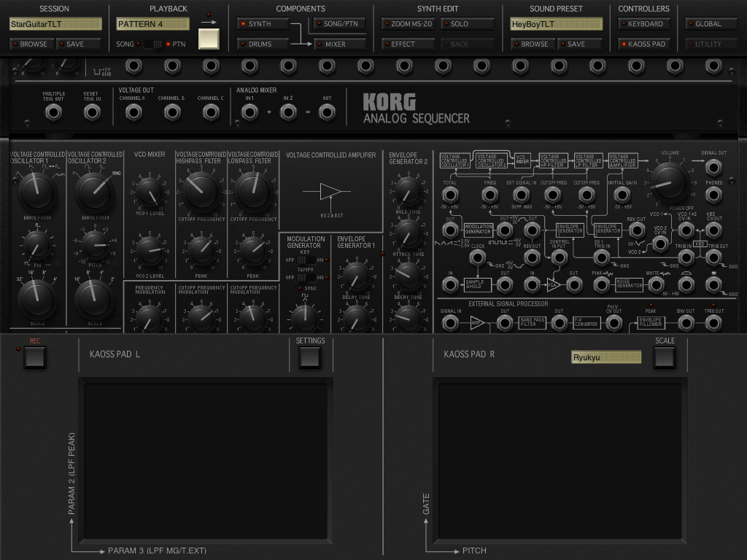
Task: Click the Lowpass Filter PEAK knob
Action: coord(253,251)
